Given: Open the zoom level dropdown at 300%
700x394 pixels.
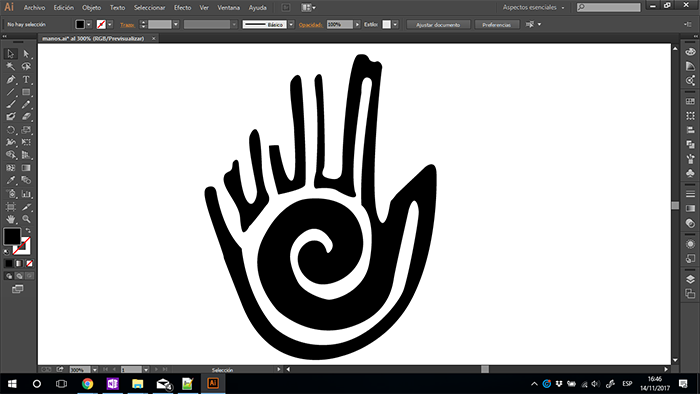Looking at the screenshot, I should [x=95, y=370].
